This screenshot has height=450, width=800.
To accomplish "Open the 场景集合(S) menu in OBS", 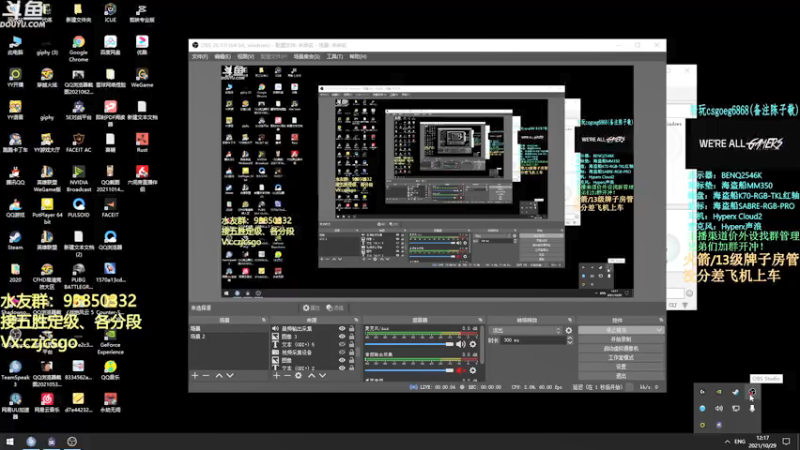I will (x=307, y=57).
